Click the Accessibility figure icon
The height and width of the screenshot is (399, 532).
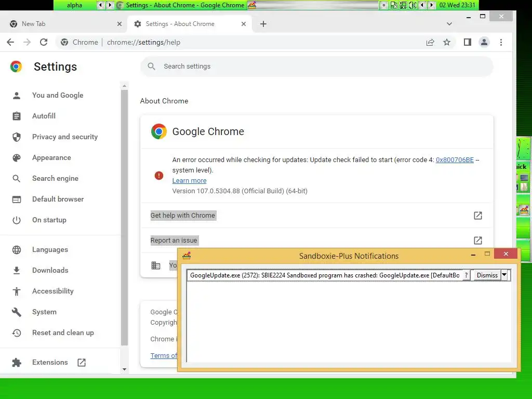[16, 291]
